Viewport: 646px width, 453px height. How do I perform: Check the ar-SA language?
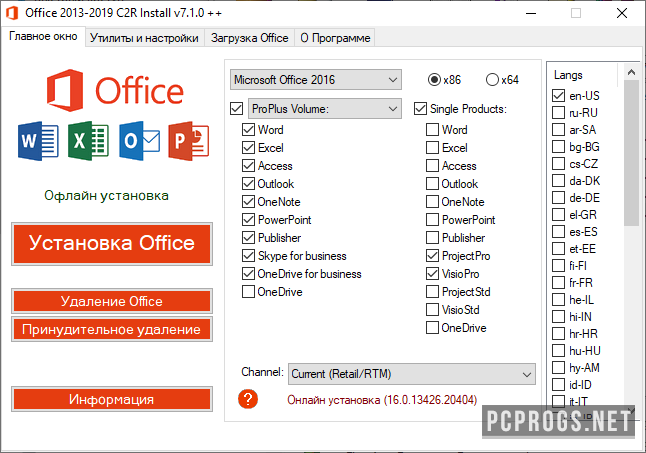pos(558,130)
